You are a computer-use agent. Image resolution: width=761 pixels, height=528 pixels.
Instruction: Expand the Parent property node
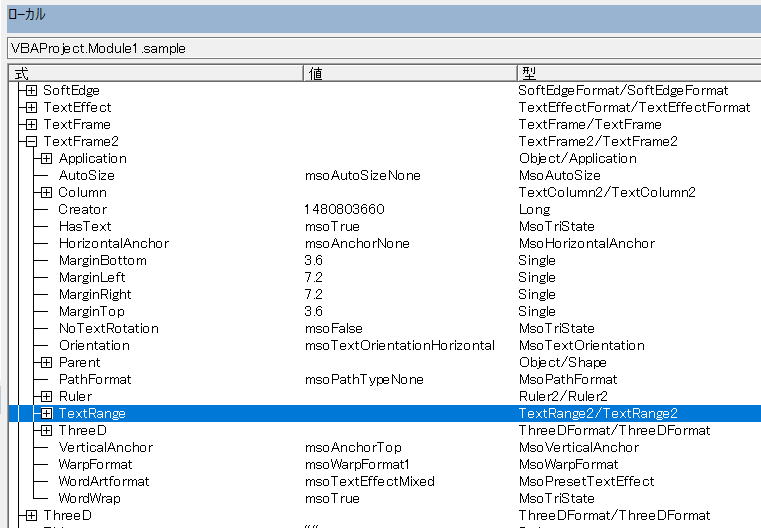[x=46, y=362]
